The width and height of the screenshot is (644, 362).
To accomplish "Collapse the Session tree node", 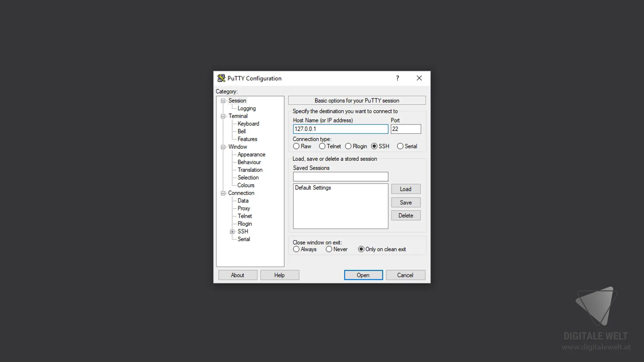I will [x=223, y=101].
